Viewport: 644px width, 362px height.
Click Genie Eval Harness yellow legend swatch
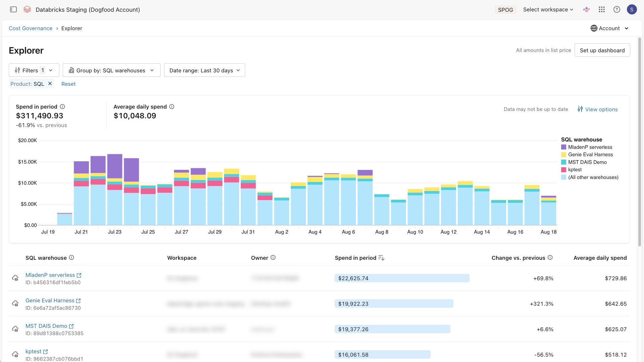(x=564, y=155)
